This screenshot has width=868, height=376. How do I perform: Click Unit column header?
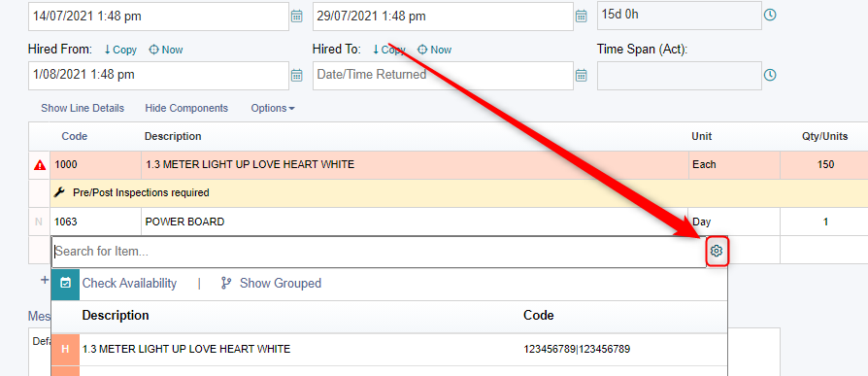[x=701, y=136]
